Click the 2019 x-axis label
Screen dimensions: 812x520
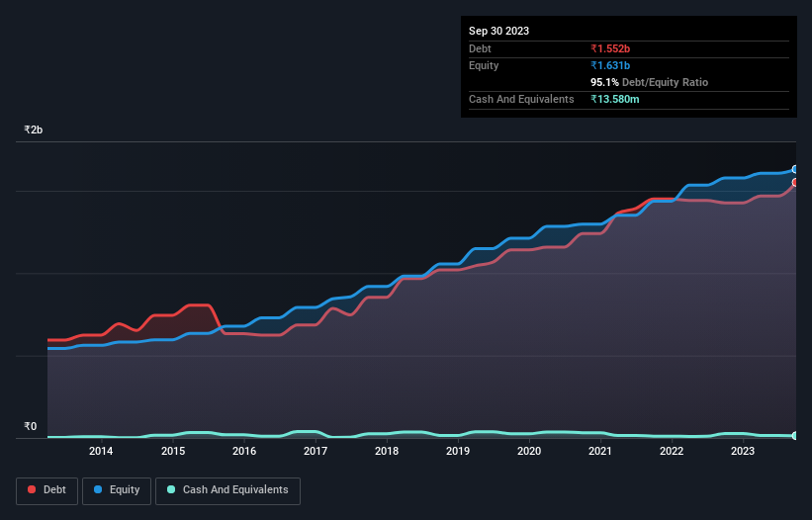458,451
